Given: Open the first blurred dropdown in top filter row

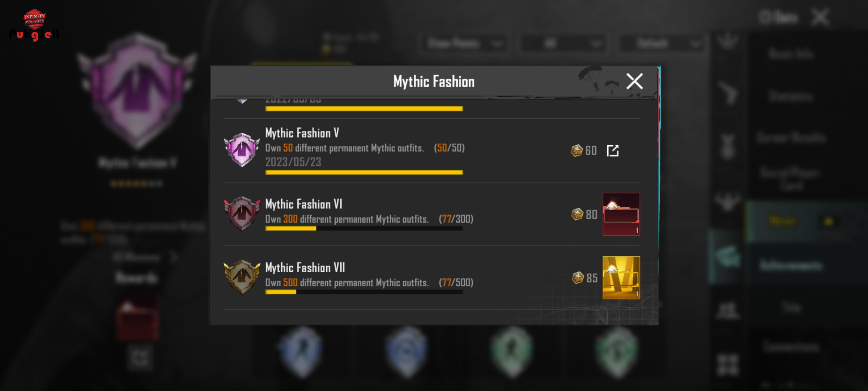Looking at the screenshot, I should (x=464, y=44).
